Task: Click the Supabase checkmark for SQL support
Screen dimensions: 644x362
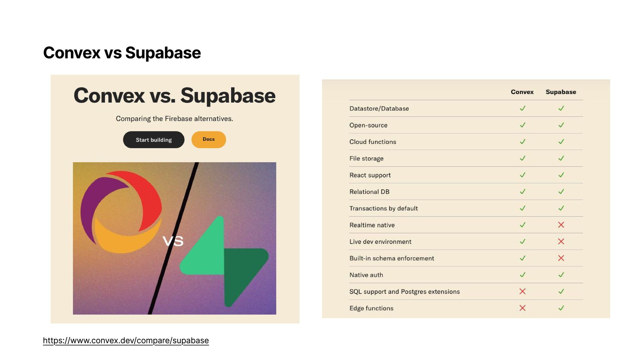Action: tap(561, 291)
